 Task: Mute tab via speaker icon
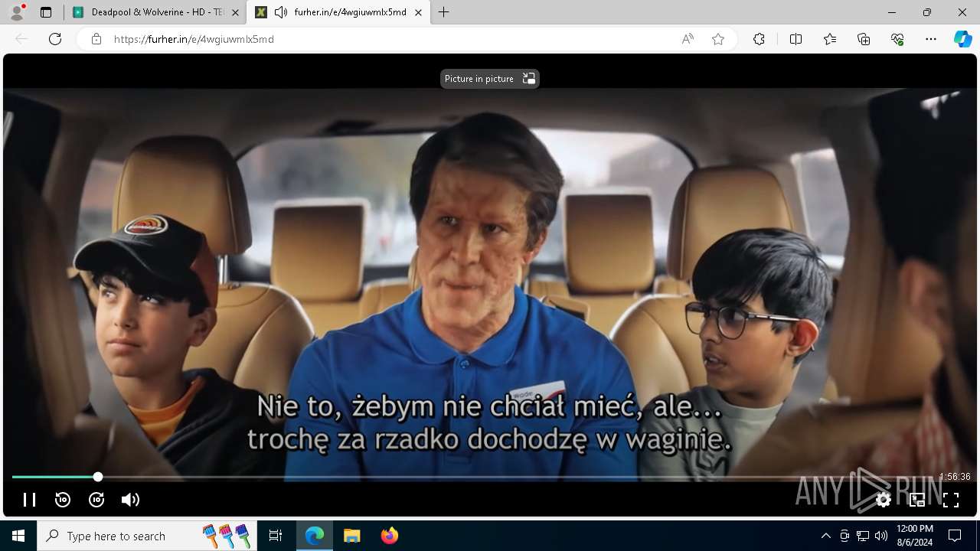[x=281, y=12]
